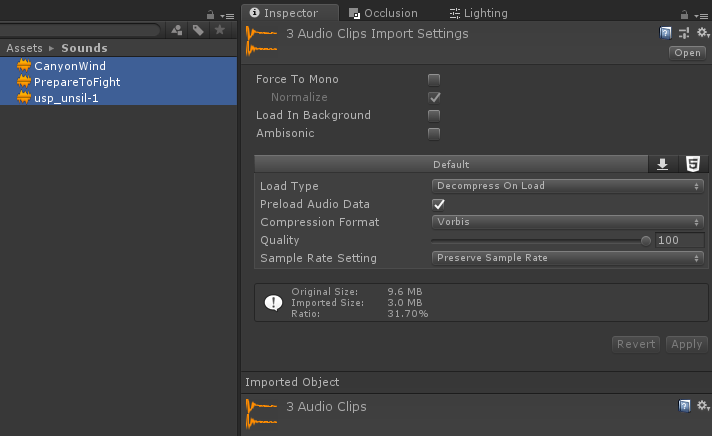
Task: Select the standalone download-arrow platform tab
Action: click(662, 165)
